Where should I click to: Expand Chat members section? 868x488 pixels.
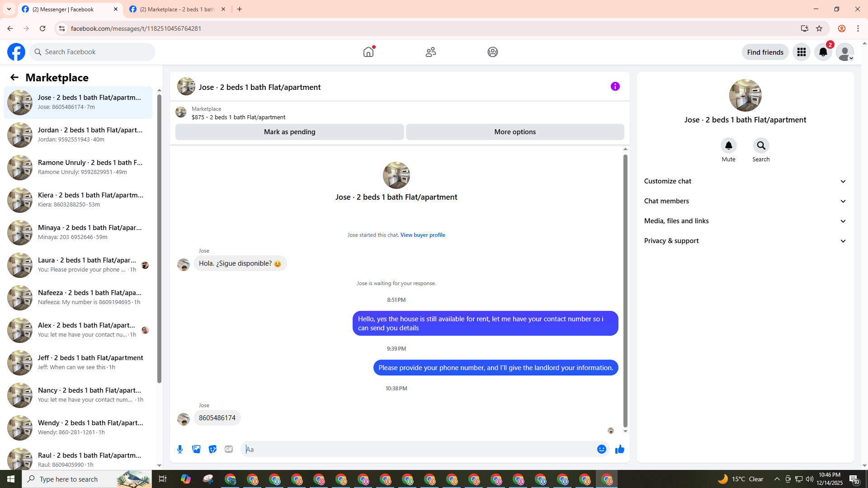(745, 201)
